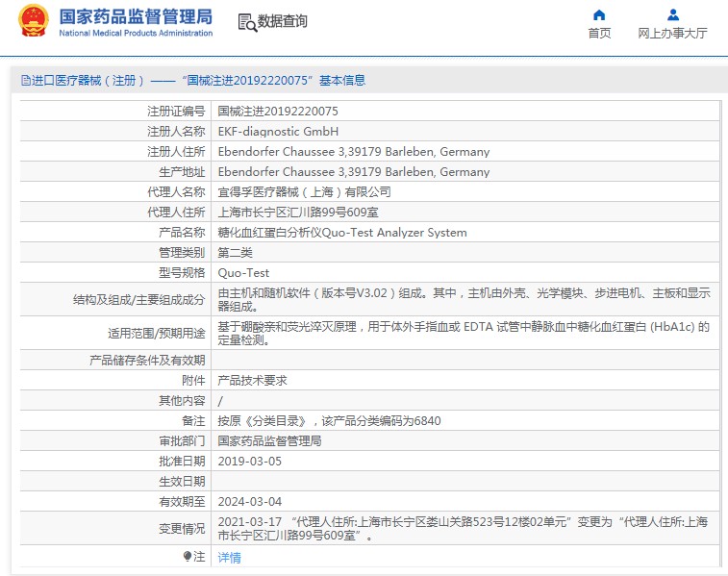This screenshot has height=576, width=728.
Task: Click the 代理人名称 label
Action: pos(176,192)
